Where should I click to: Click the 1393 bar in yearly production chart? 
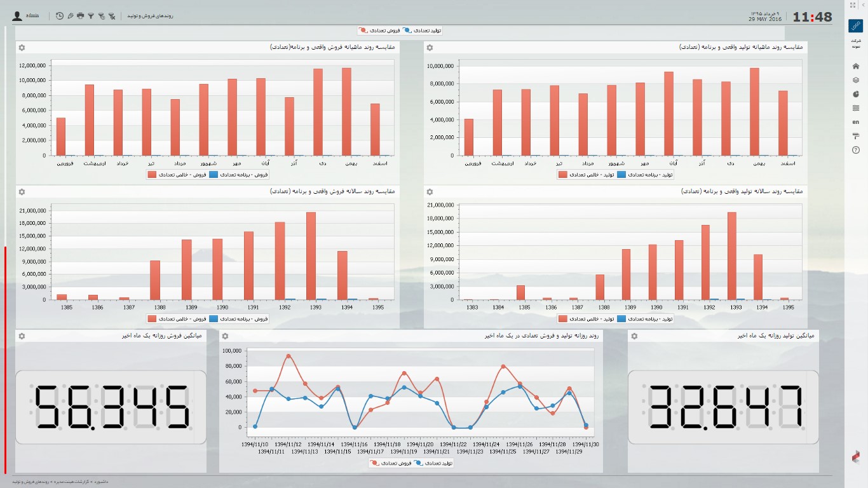point(731,255)
